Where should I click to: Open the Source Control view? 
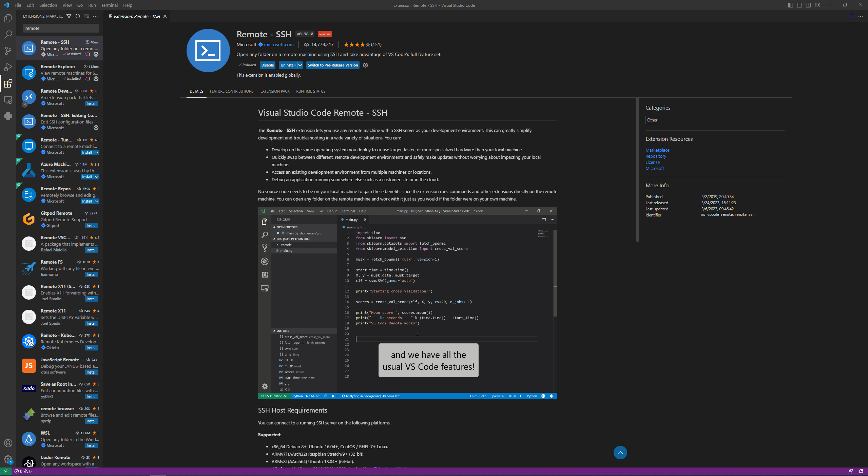8,51
